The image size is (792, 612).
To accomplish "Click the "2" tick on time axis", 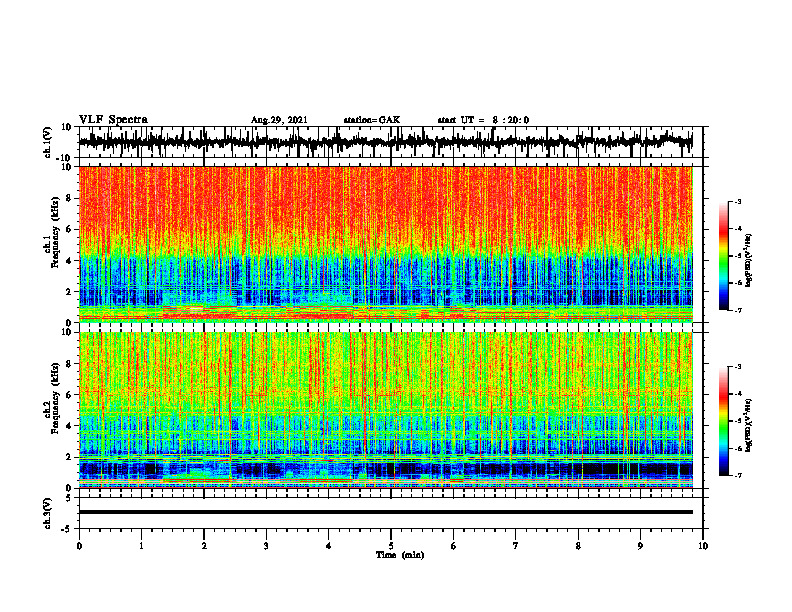I will click(x=204, y=546).
